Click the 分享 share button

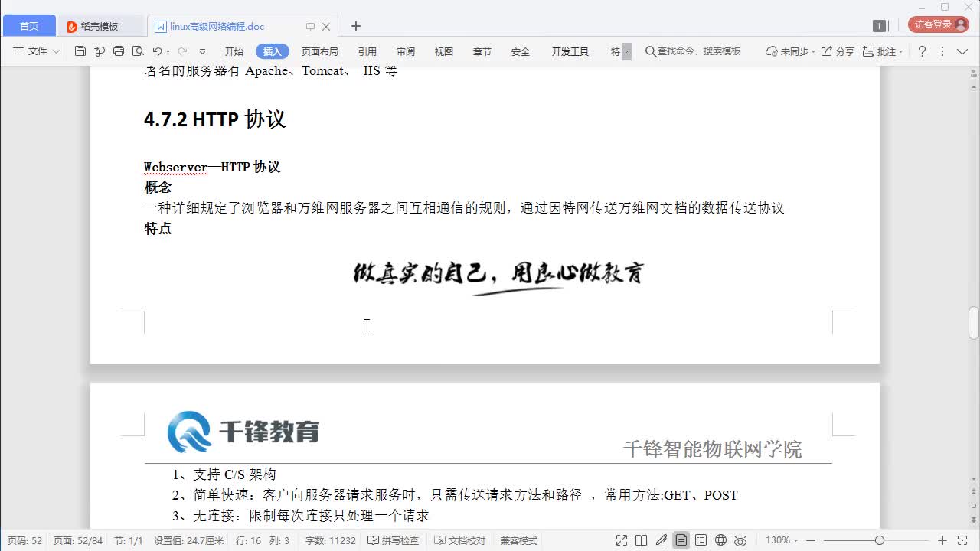(838, 51)
